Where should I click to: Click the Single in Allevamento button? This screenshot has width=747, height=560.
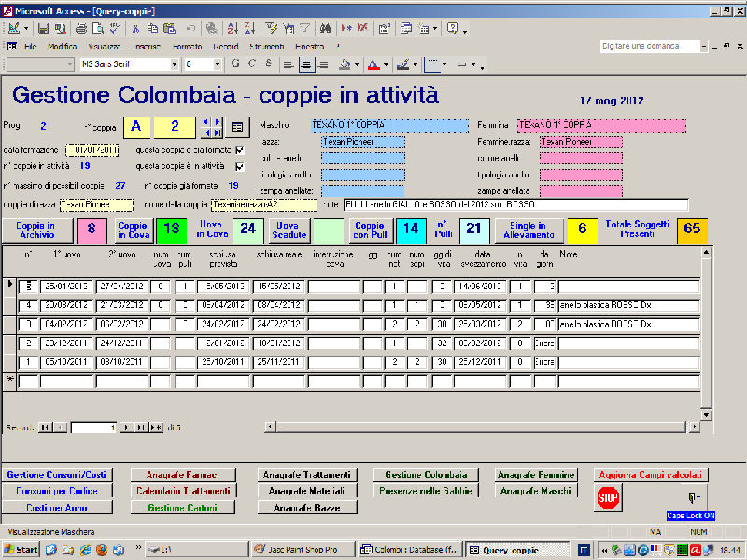[529, 230]
